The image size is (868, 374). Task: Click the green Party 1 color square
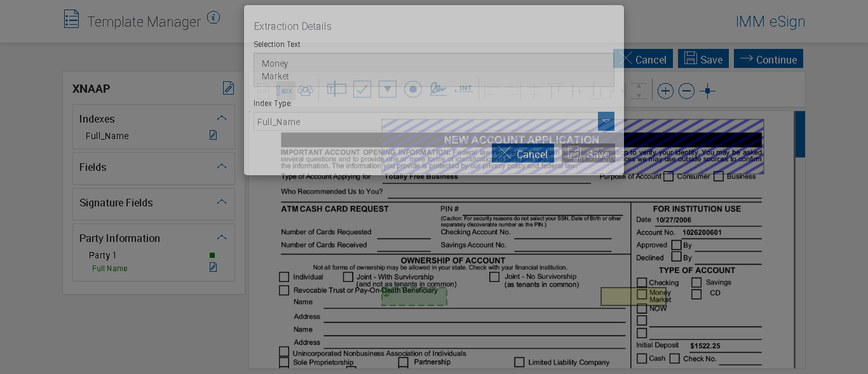[212, 255]
